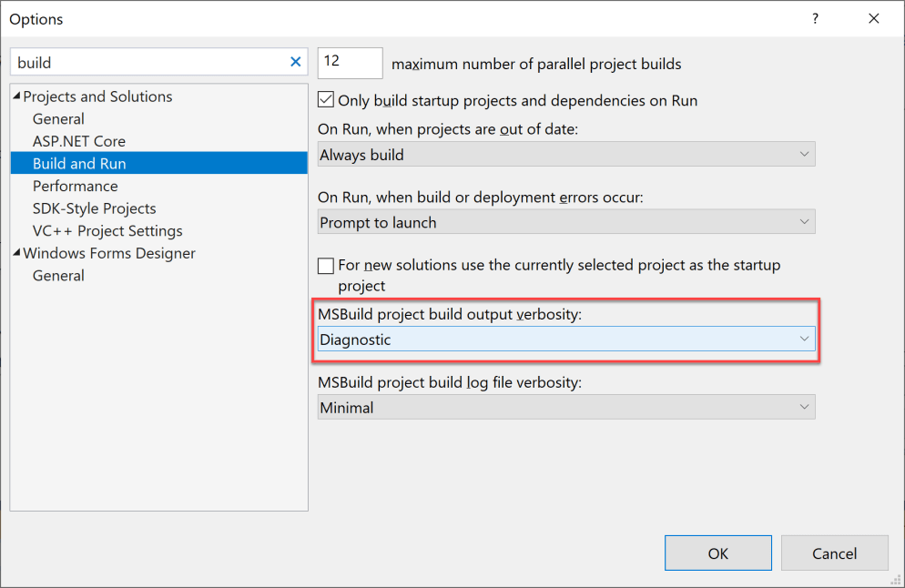Select Performance in the settings tree

(x=76, y=186)
